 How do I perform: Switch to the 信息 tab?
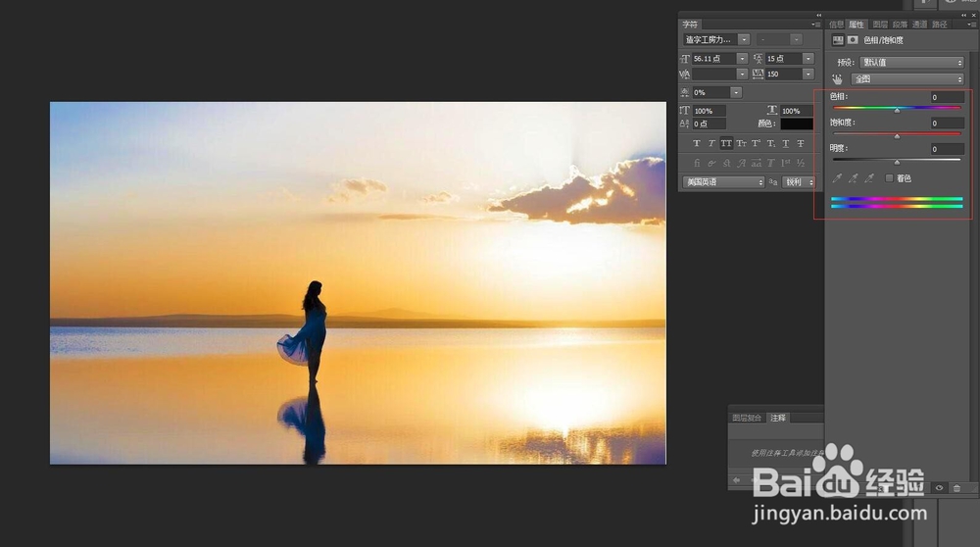pyautogui.click(x=837, y=25)
